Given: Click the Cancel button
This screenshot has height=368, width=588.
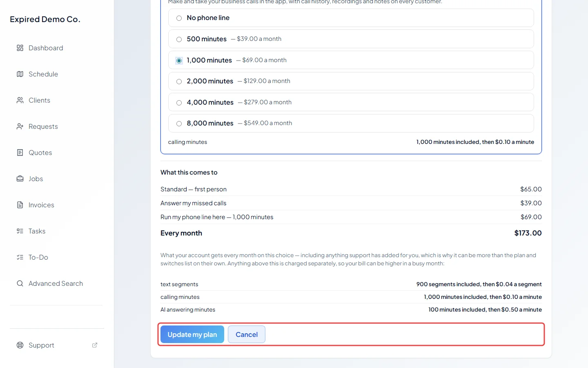Looking at the screenshot, I should 247,334.
